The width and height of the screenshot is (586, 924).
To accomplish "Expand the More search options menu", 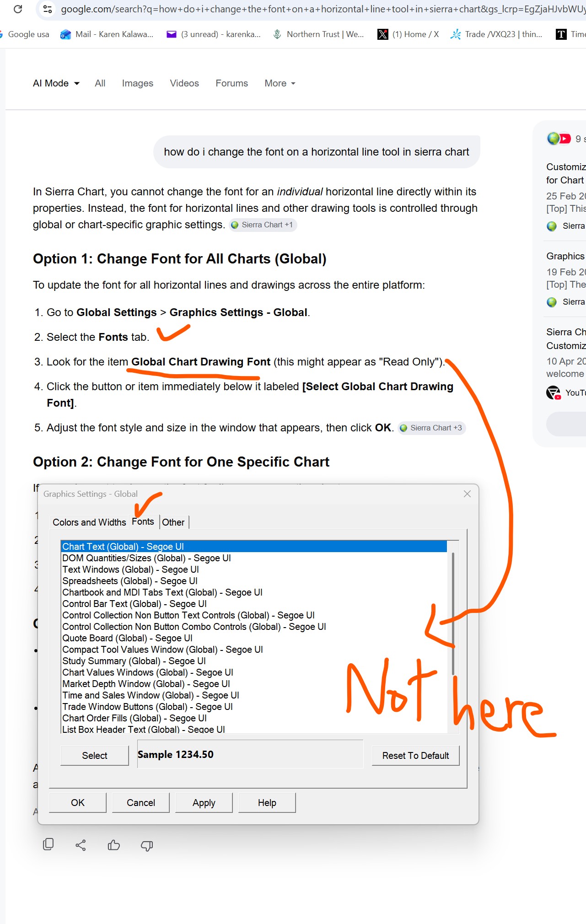I will [280, 83].
